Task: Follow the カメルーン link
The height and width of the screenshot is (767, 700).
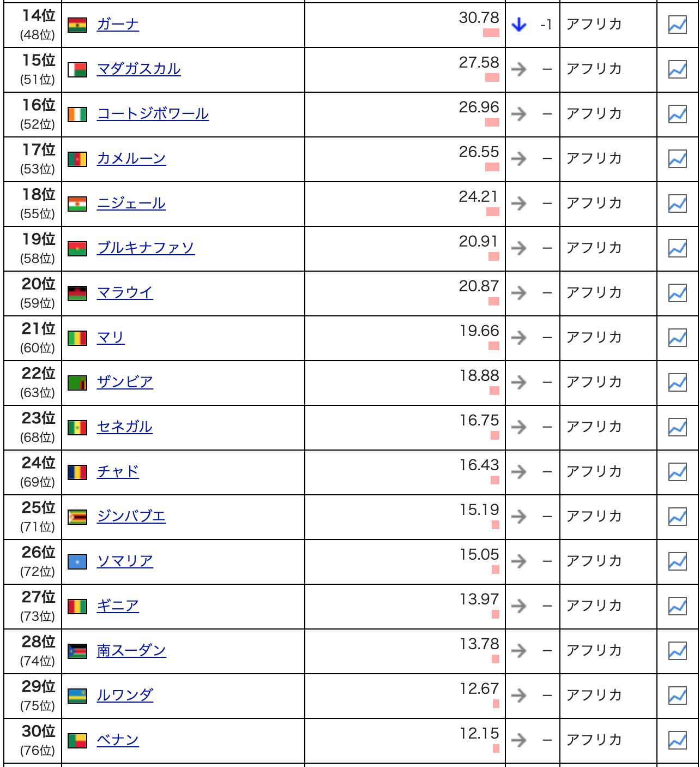Action: tap(131, 159)
